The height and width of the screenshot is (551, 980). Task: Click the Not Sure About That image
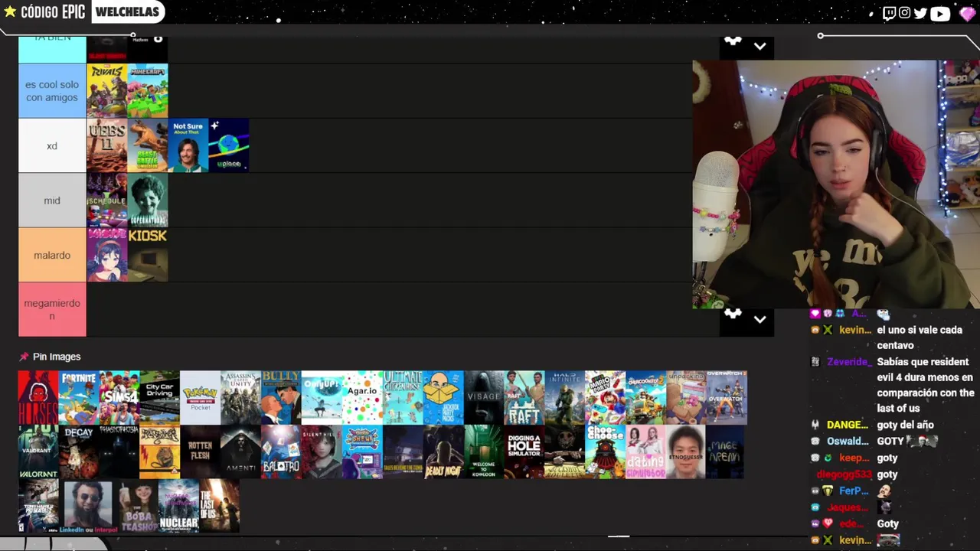[188, 145]
